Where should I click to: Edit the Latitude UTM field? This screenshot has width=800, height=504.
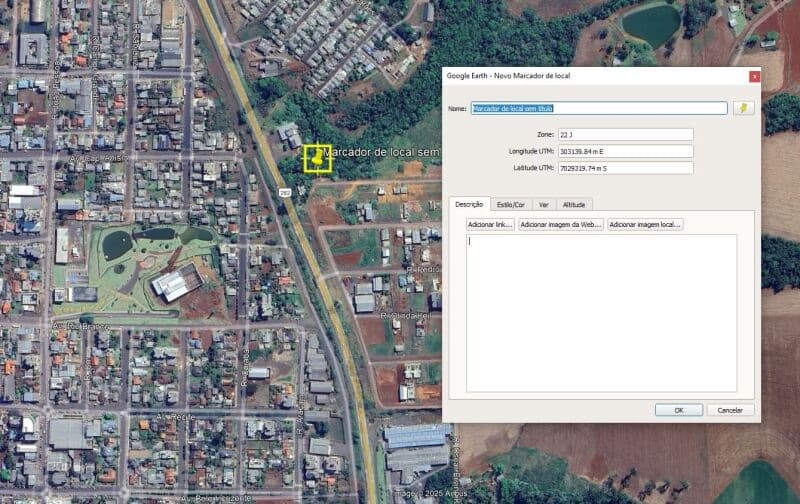pos(626,168)
